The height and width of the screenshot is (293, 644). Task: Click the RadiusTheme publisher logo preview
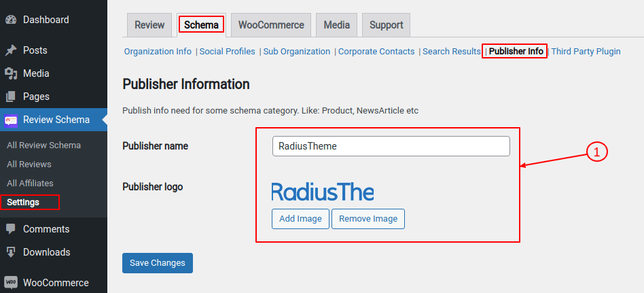click(323, 192)
